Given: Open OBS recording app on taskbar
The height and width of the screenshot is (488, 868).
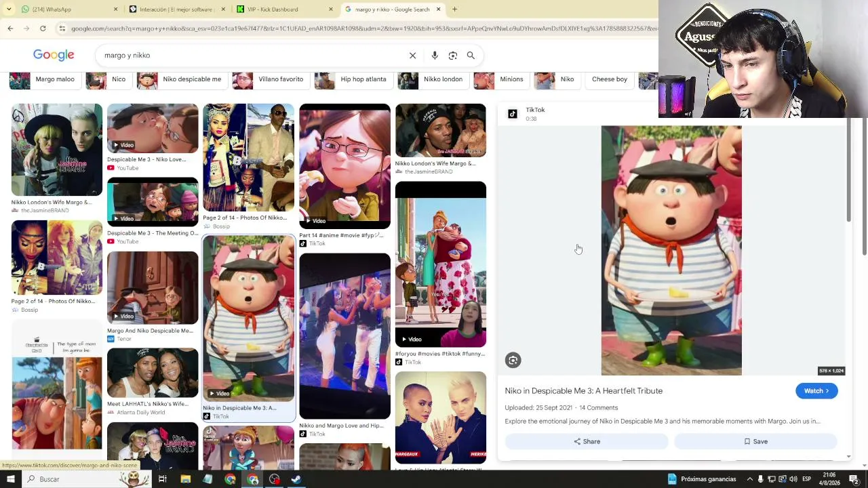Looking at the screenshot, I should (275, 479).
